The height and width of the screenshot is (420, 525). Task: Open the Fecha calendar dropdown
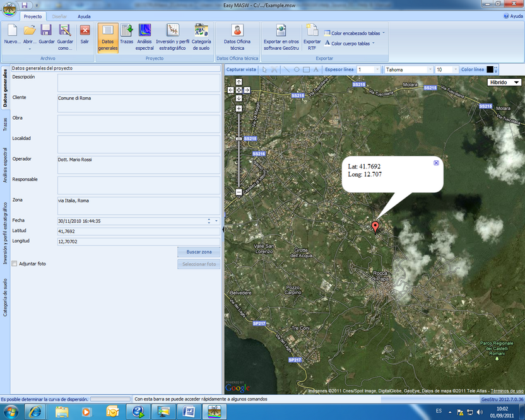pos(216,221)
